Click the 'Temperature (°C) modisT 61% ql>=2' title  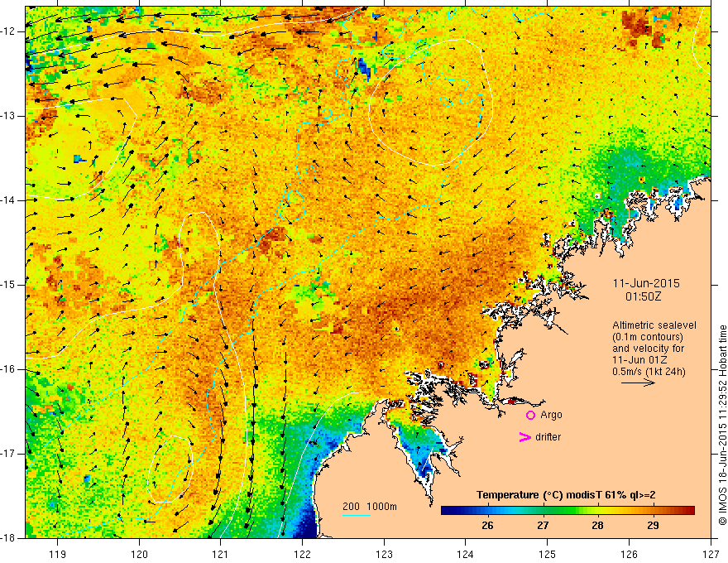(x=566, y=495)
